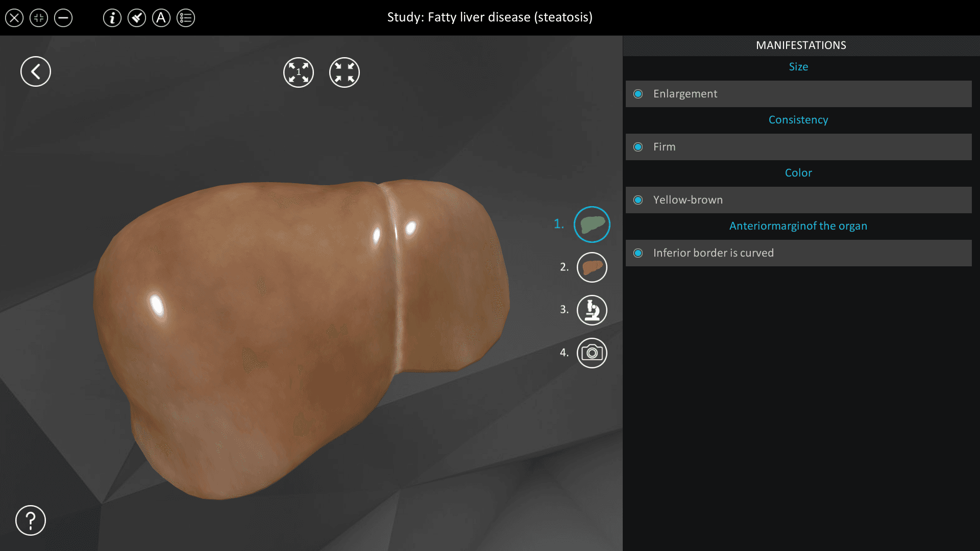This screenshot has width=980, height=551.
Task: Go back with the left chevron button
Action: (x=36, y=71)
